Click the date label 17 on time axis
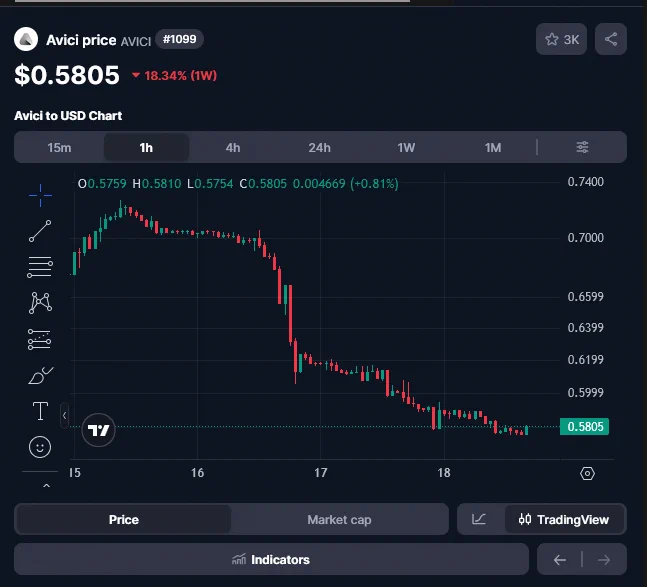This screenshot has width=647, height=587. pyautogui.click(x=321, y=472)
